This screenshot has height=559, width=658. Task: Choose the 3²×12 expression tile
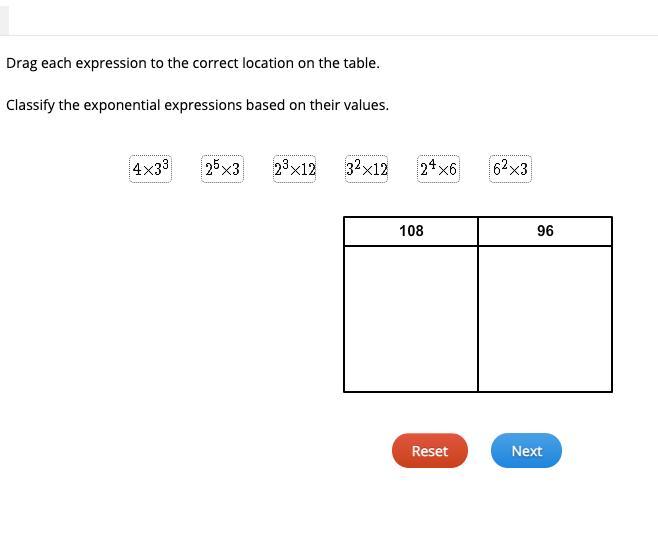[366, 169]
